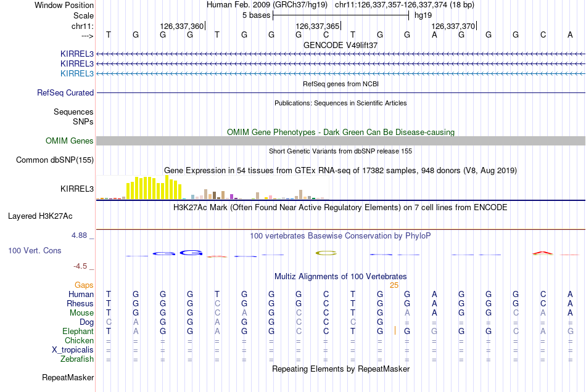Click the red A letter in the PhyloP track
This screenshot has width=586, height=392.
click(543, 253)
